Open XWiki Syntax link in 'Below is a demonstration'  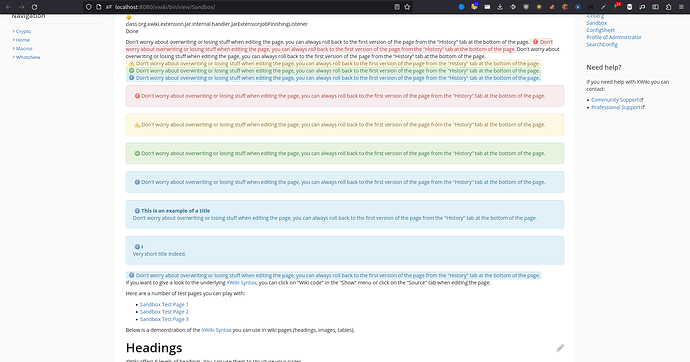(x=216, y=330)
